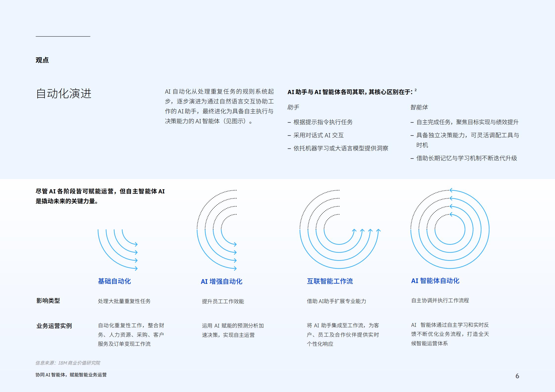Click footnote superscript 2 after heading
Viewport: 555px width, 392px height.
(x=416, y=90)
